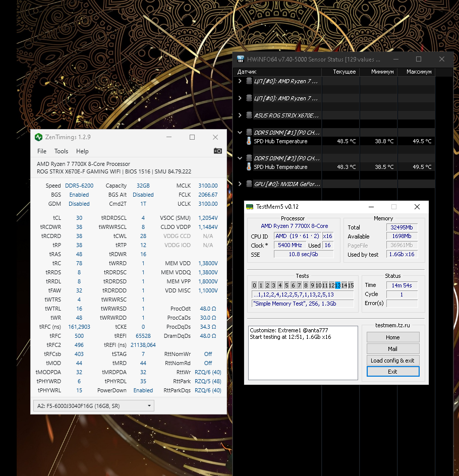Collapse the DDR5 DIMM [#3] sensor group
This screenshot has width=459, height=476.
coord(240,158)
